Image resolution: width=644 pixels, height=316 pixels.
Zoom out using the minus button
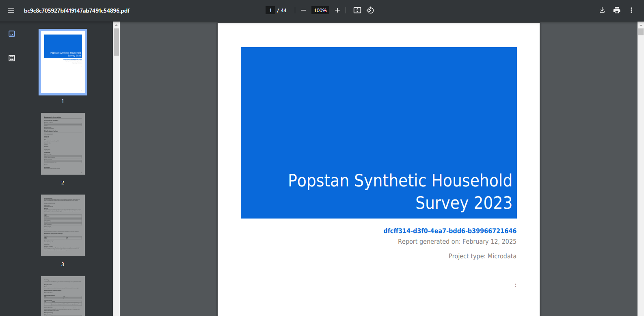[303, 10]
